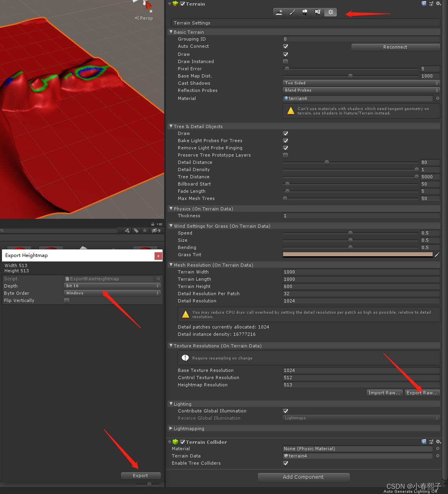Image resolution: width=448 pixels, height=494 pixels.
Task: Collapse the Tree & Detail Objects section
Action: [171, 126]
